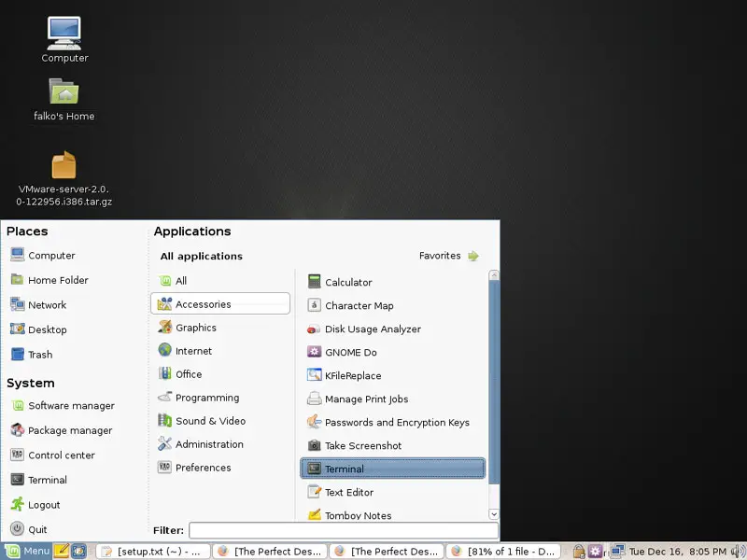Open Trash from Places list
The width and height of the screenshot is (747, 560).
(x=32, y=355)
